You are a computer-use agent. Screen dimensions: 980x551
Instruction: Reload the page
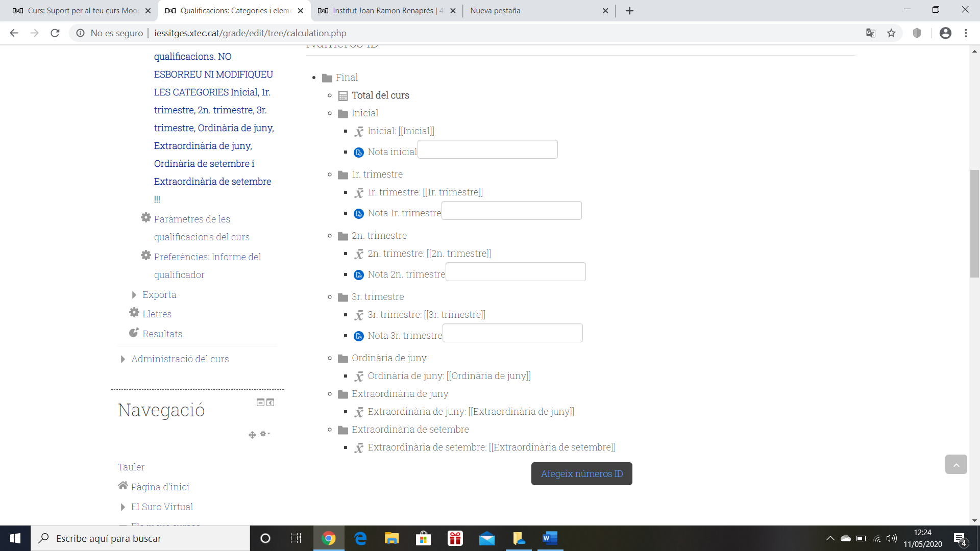(x=55, y=33)
